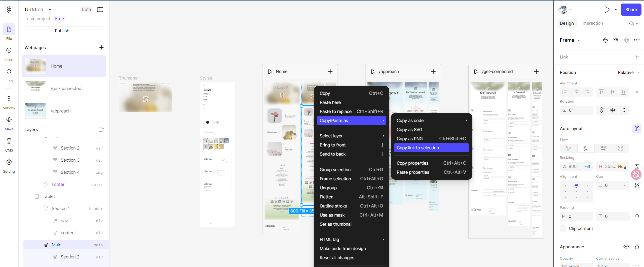Click the flip horizontal icon under Rotation

(613, 110)
